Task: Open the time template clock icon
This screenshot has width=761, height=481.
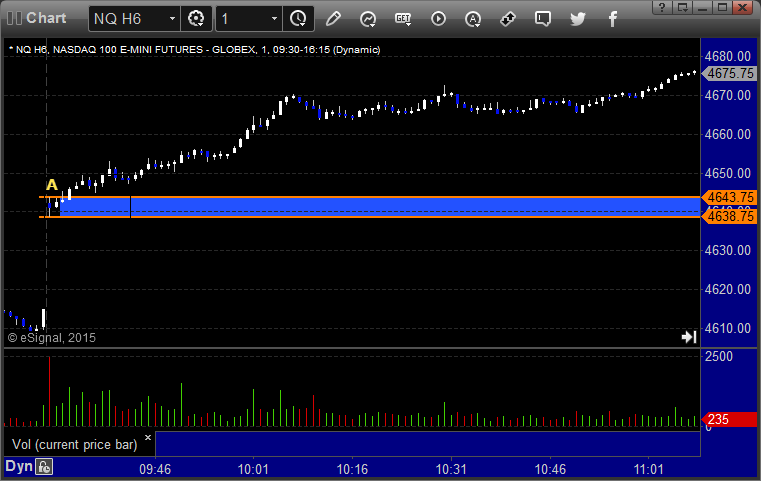Action: (x=298, y=19)
